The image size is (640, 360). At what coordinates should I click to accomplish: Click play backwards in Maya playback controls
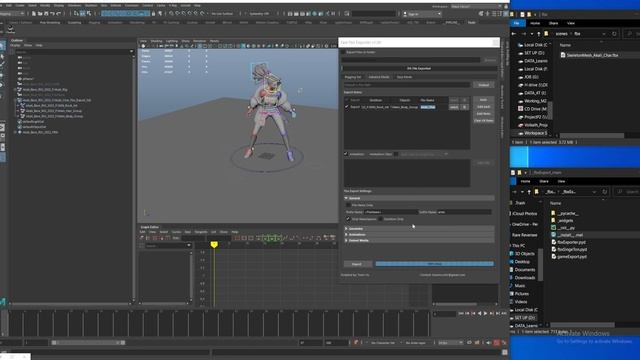pos(479,313)
